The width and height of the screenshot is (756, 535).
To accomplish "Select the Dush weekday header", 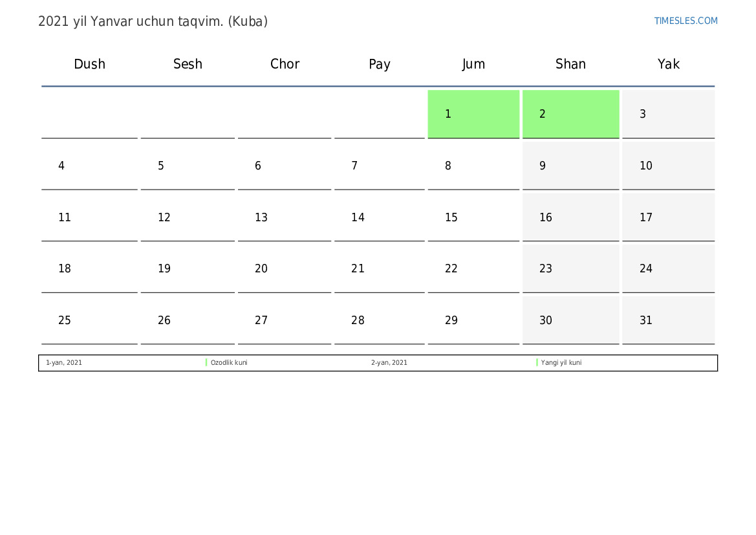I will point(90,64).
